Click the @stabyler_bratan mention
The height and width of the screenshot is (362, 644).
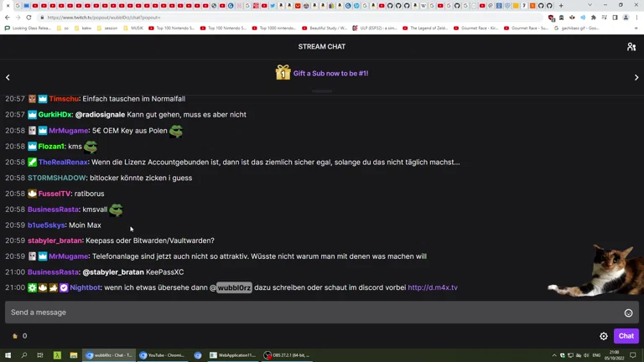[x=113, y=272]
